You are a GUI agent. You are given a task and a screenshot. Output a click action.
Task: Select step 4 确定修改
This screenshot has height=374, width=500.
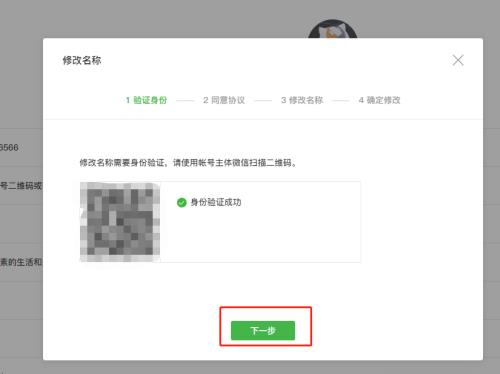point(379,100)
